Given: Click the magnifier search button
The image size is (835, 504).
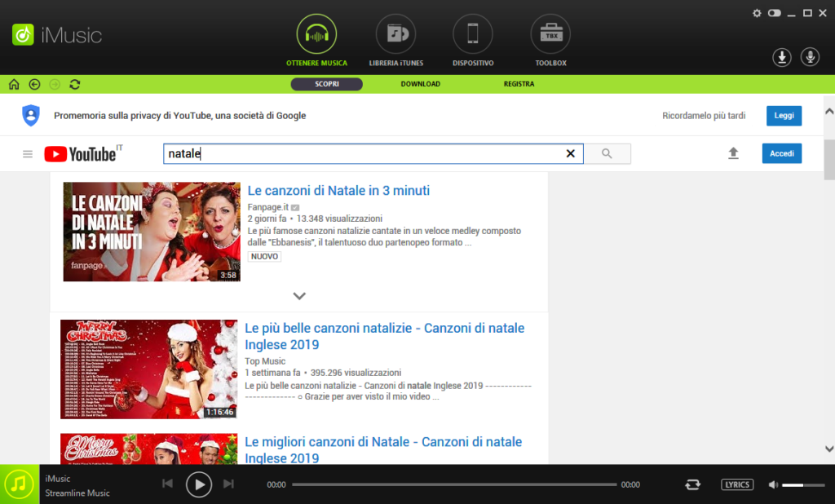Looking at the screenshot, I should point(607,153).
